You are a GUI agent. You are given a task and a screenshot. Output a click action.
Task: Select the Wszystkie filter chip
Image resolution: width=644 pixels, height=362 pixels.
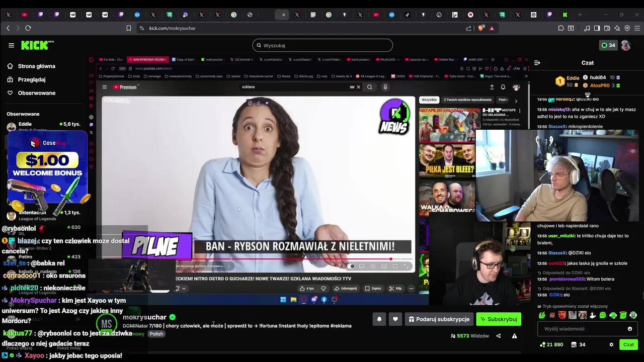click(x=429, y=100)
